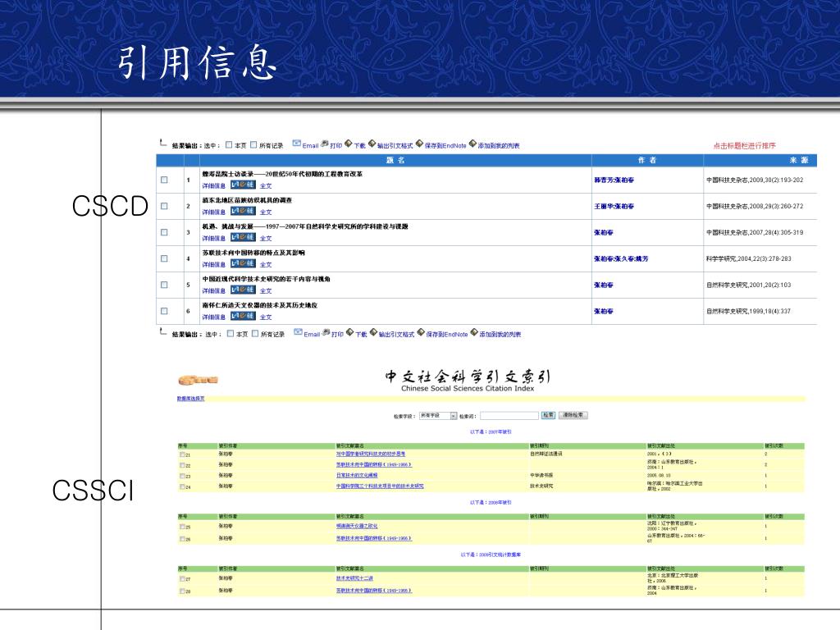The width and height of the screenshot is (840, 630).
Task: Click 输出引文格式 in the upper CSCD toolbar
Action: (x=395, y=145)
